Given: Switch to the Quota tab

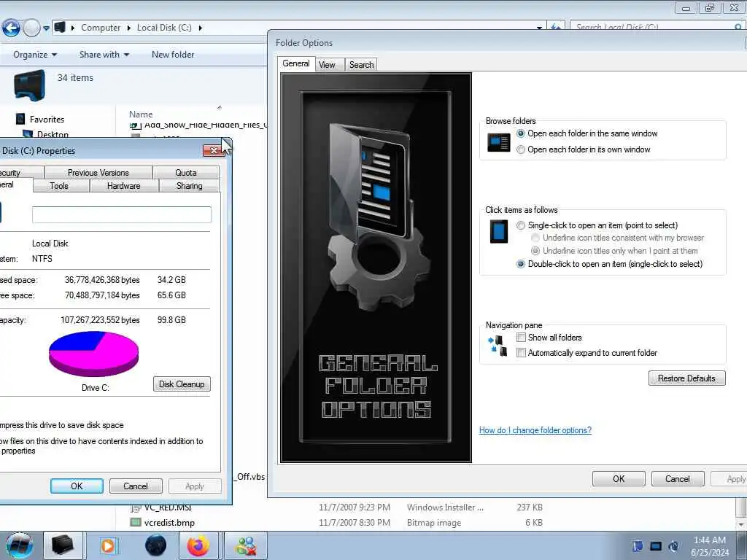Looking at the screenshot, I should (x=186, y=172).
